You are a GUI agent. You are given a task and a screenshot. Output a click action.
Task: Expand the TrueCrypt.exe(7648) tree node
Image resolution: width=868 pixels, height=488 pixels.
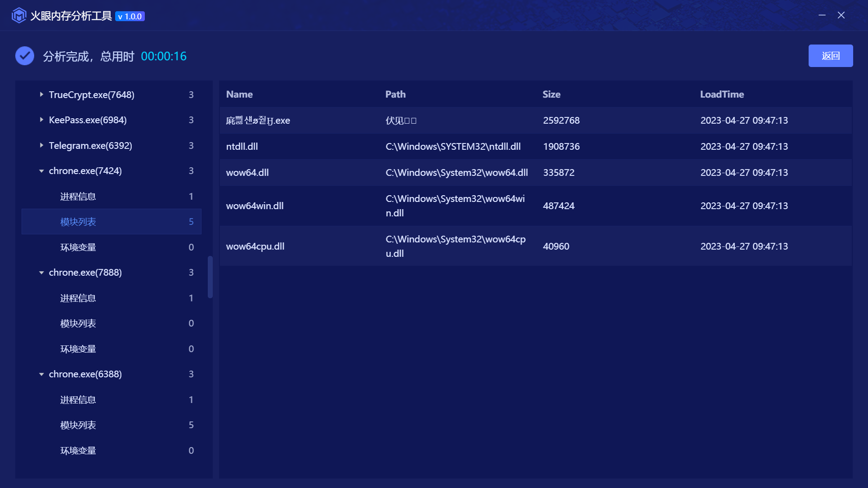click(41, 94)
